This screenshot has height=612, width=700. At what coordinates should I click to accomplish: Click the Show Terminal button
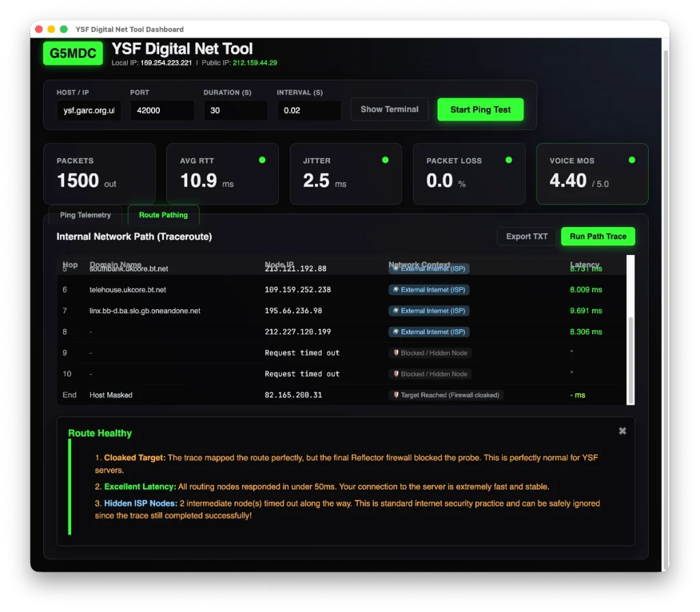(390, 109)
